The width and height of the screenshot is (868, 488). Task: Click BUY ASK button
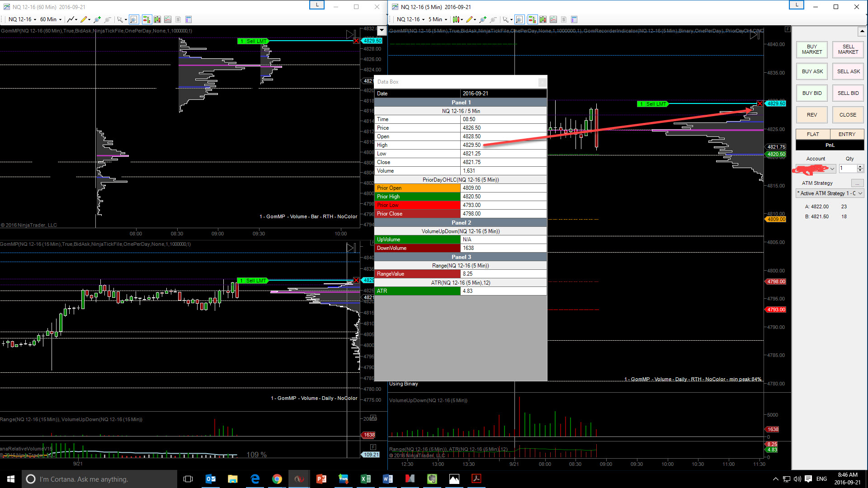click(812, 71)
